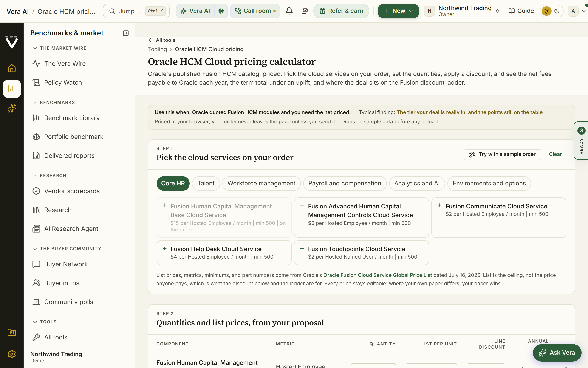Open the folder chart icon in left rail
Viewport: 588px width, 368px height.
tap(12, 333)
